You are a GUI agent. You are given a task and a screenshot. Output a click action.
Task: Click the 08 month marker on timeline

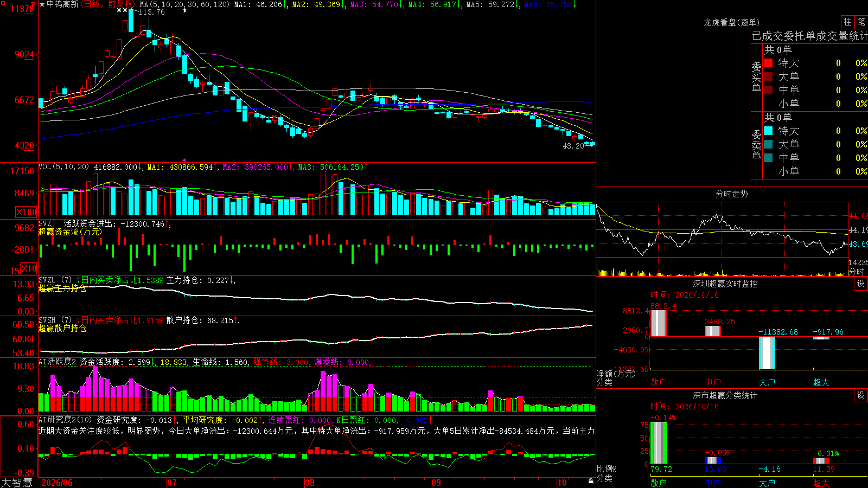pos(310,483)
